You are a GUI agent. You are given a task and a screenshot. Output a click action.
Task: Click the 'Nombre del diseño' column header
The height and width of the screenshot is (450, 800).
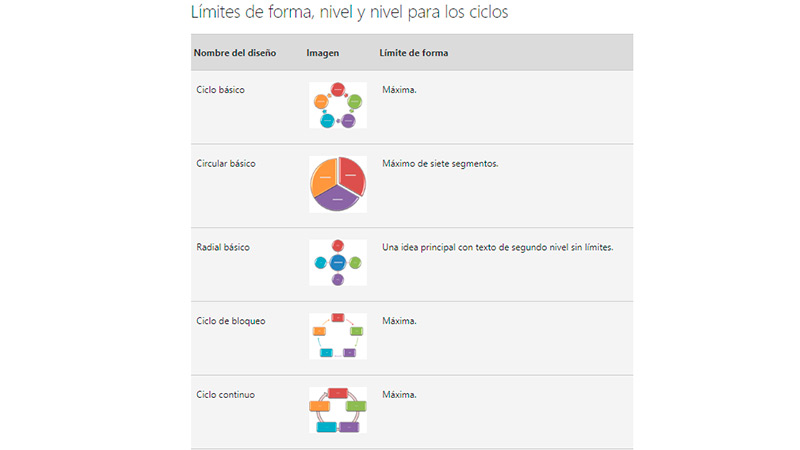pyautogui.click(x=235, y=52)
